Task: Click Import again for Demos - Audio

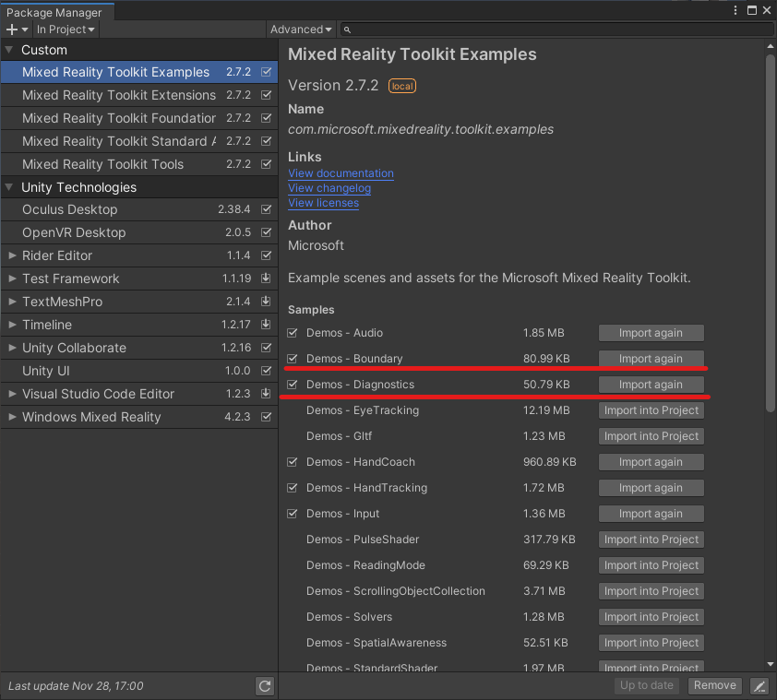Action: pyautogui.click(x=651, y=333)
